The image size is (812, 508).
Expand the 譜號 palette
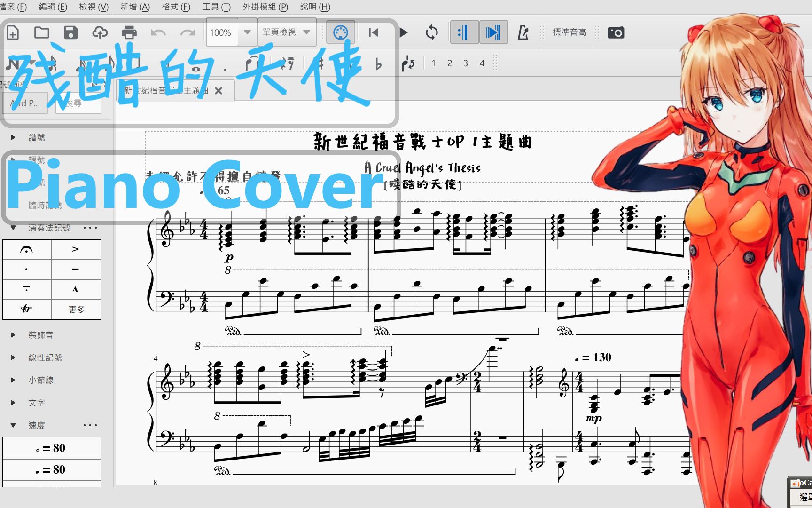(13, 137)
